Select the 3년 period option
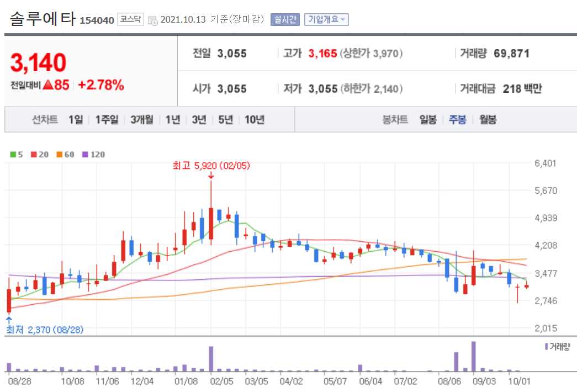 pos(200,119)
